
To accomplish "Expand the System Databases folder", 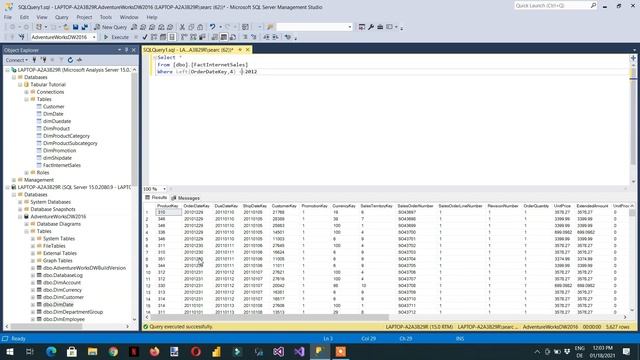I will click(20, 202).
